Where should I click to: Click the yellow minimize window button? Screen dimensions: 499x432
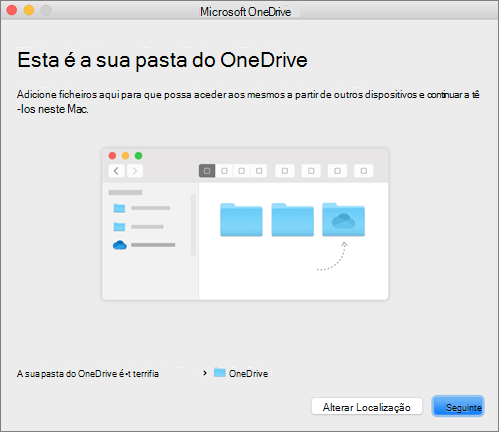[29, 10]
